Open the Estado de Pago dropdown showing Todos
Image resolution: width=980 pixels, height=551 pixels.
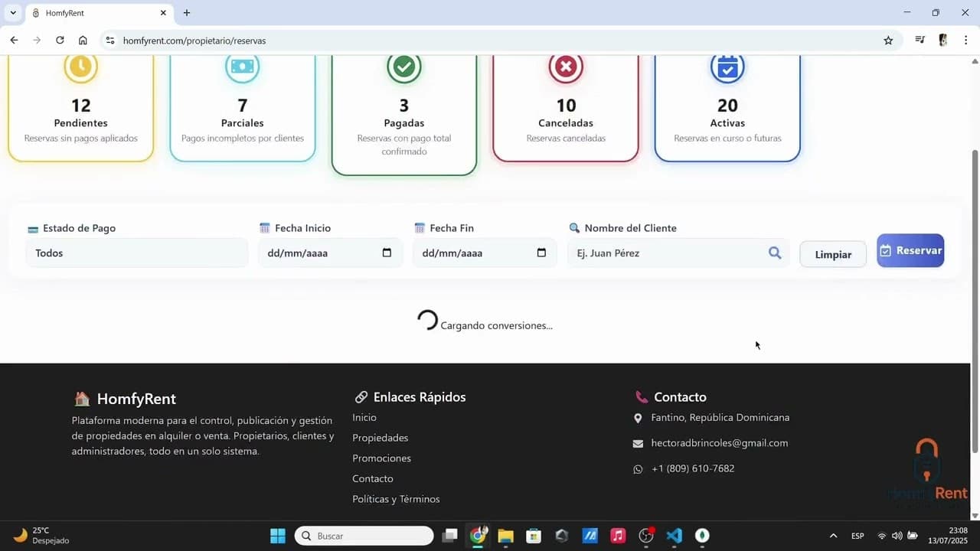[x=136, y=253]
